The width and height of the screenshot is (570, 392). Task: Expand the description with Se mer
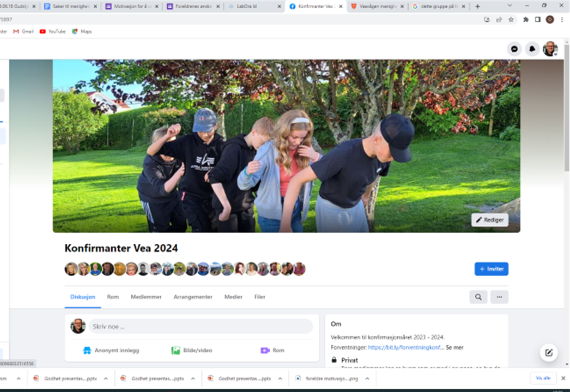point(455,347)
